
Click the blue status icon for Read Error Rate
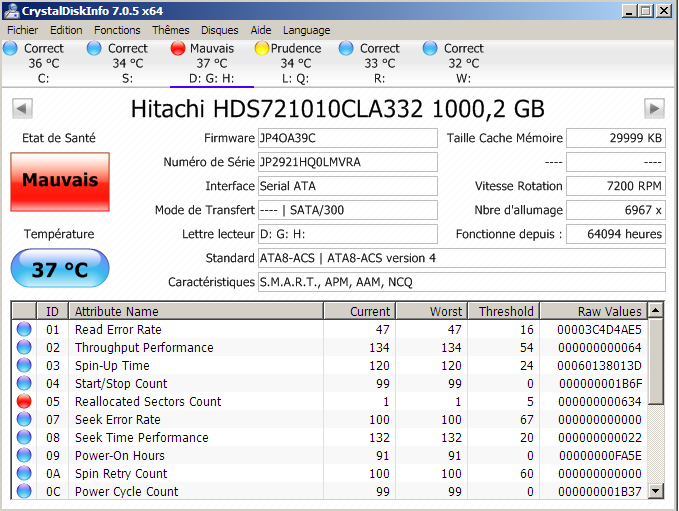click(24, 330)
